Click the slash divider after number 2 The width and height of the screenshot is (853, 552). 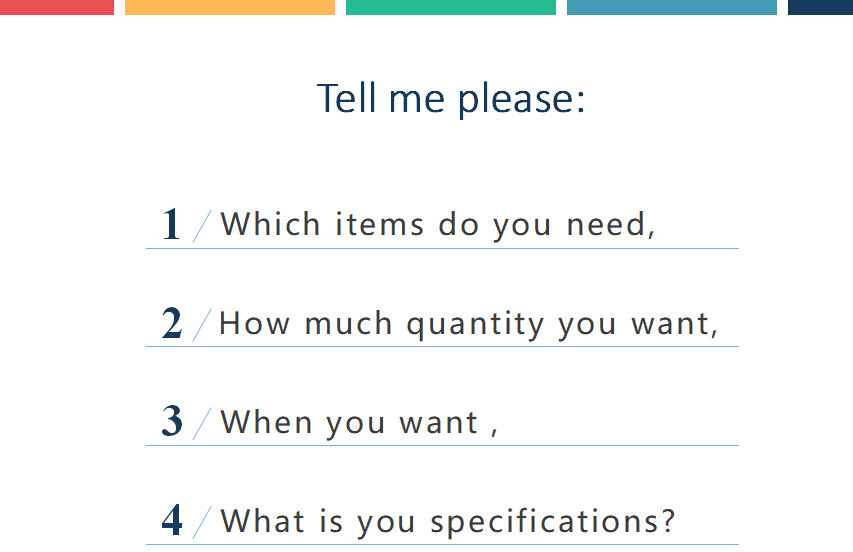[202, 325]
